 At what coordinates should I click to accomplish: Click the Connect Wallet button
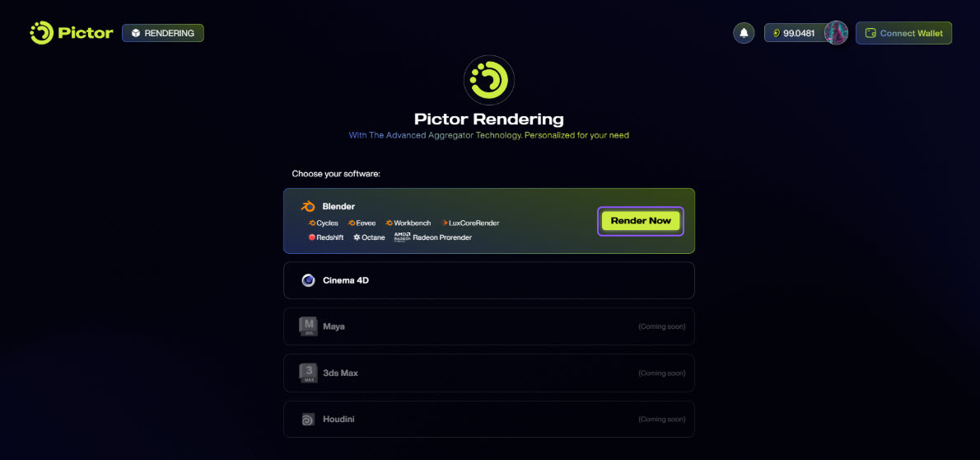point(903,33)
